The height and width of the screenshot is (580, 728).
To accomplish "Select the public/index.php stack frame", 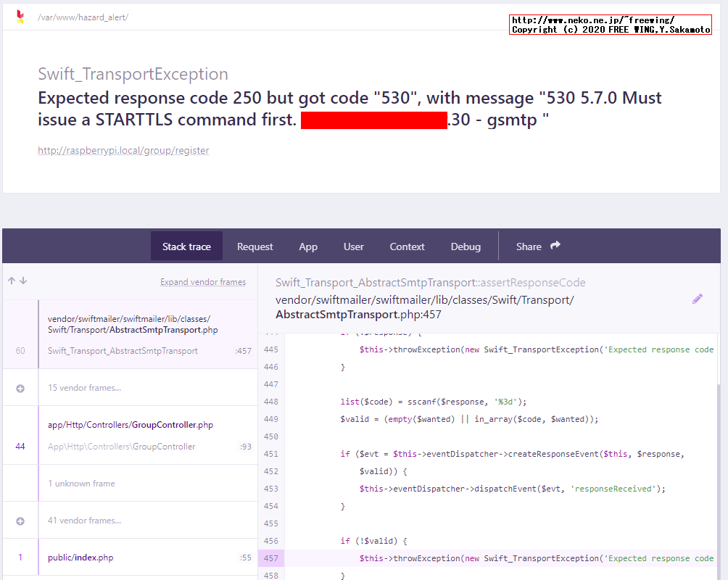I will (131, 557).
